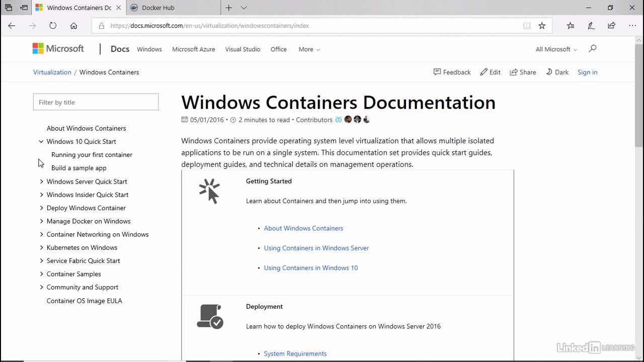
Task: Share this page from browser toolbar
Action: point(611,26)
